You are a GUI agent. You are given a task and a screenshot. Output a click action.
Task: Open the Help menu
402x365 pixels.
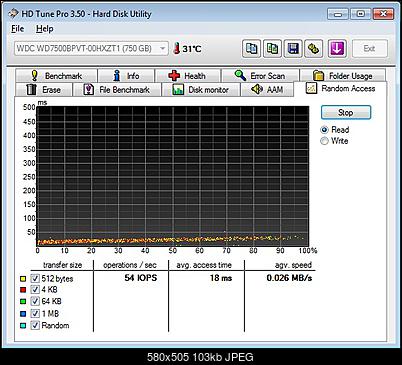(45, 29)
